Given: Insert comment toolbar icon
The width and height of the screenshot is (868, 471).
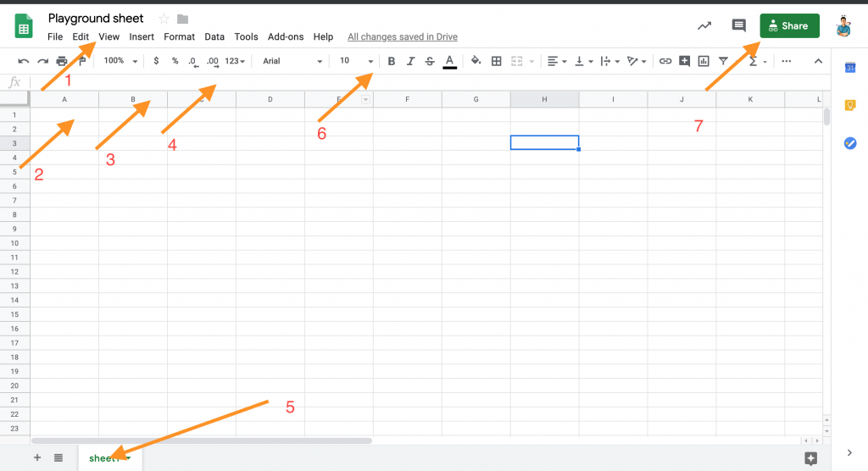Looking at the screenshot, I should (684, 62).
